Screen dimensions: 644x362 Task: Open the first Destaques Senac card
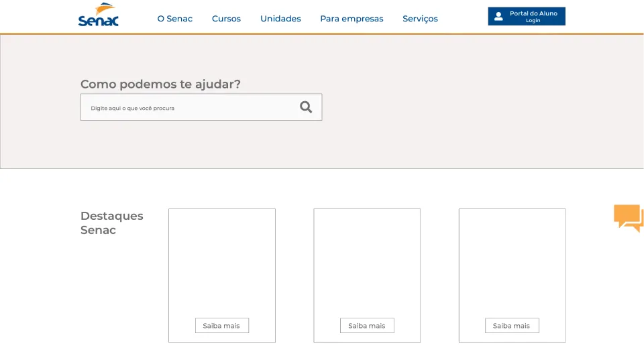tap(221, 261)
